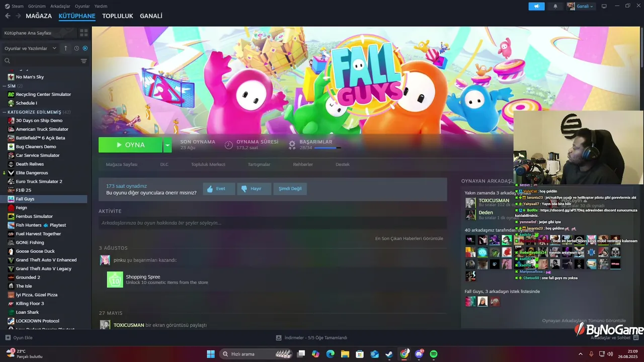
Task: Choose Hayır thumbs-down button
Action: [x=254, y=189]
